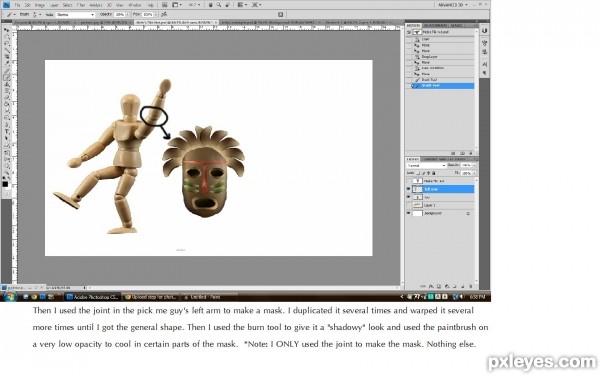Screen dimensions: 600x375
Task: Select the Rectangular Marquee tool
Action: [7, 36]
